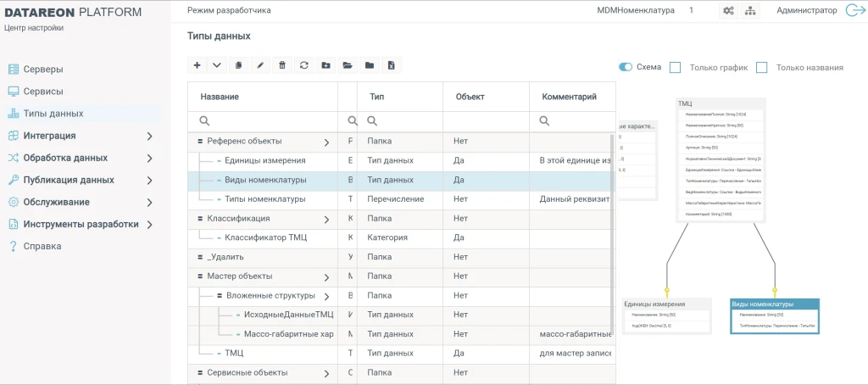Click the plus icon to add a data type
Image resolution: width=868 pixels, height=385 pixels.
click(197, 65)
